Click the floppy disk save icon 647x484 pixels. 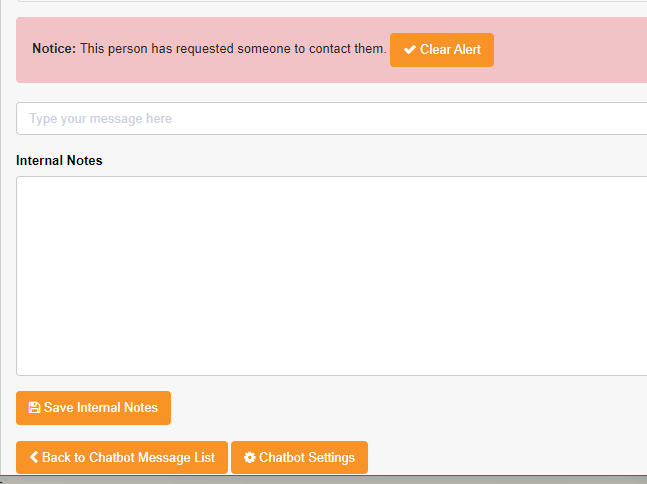click(34, 408)
